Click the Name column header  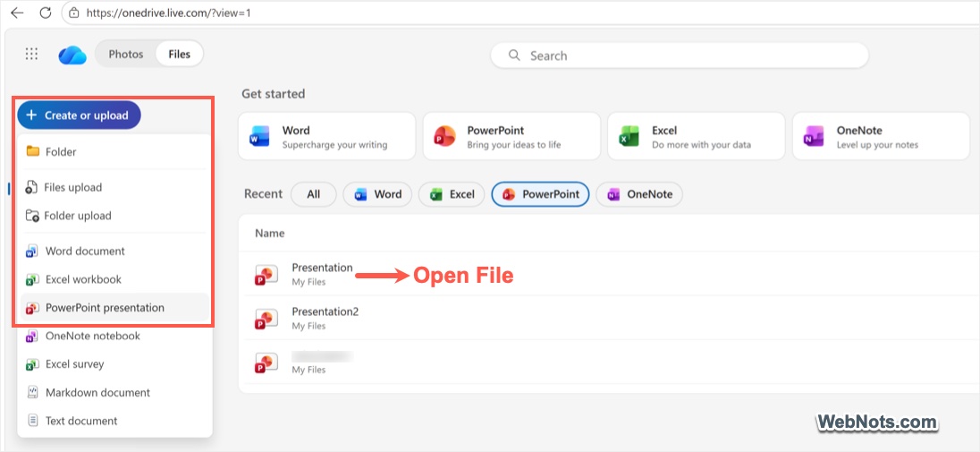point(269,234)
